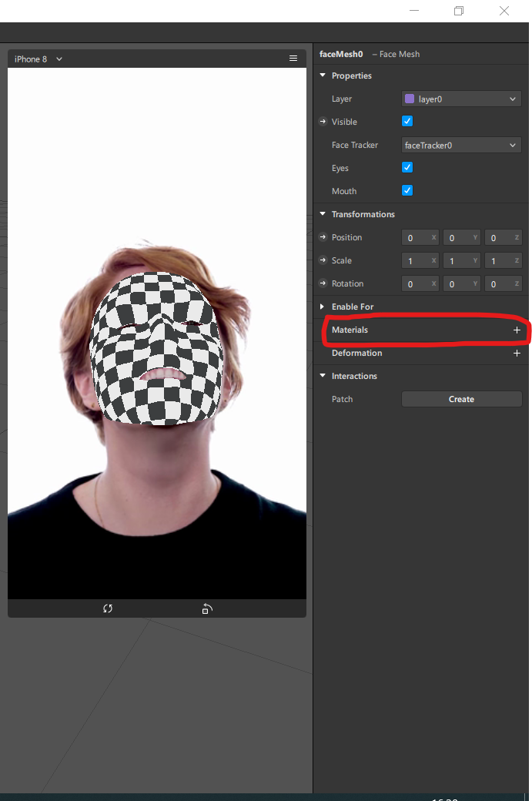532x801 pixels.
Task: Click the arrow icon next to Scale
Action: pyautogui.click(x=323, y=260)
